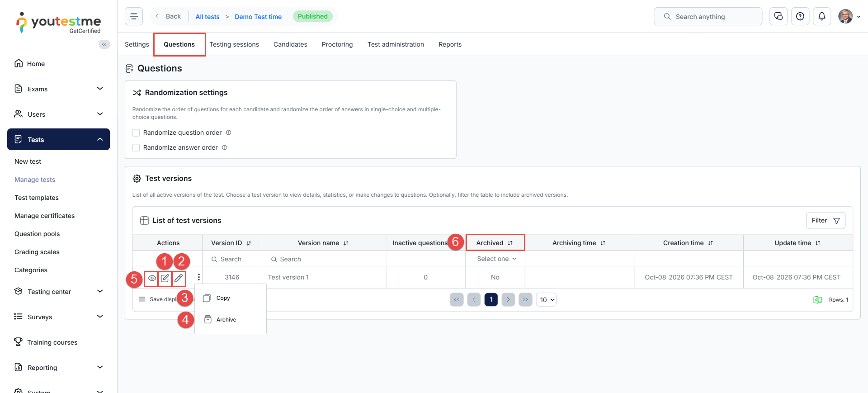Expand the Surveys sidebar section
The width and height of the screenshot is (868, 393).
58,317
